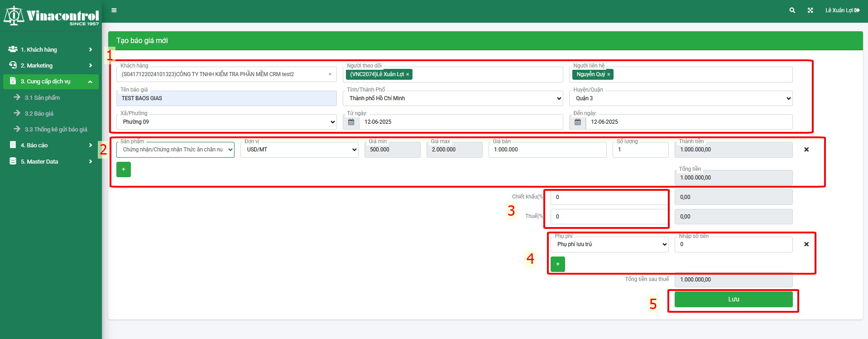Click the Nhập số tiền input

tap(734, 244)
